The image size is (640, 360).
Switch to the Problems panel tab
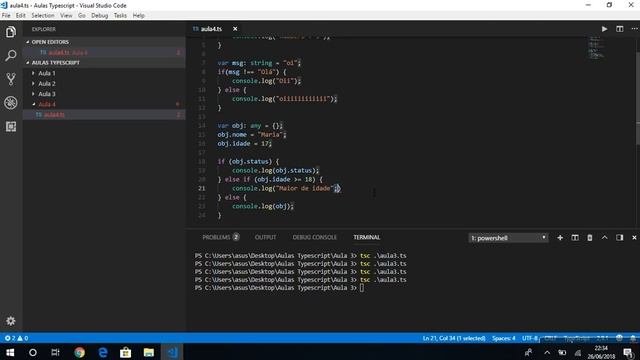click(x=220, y=237)
